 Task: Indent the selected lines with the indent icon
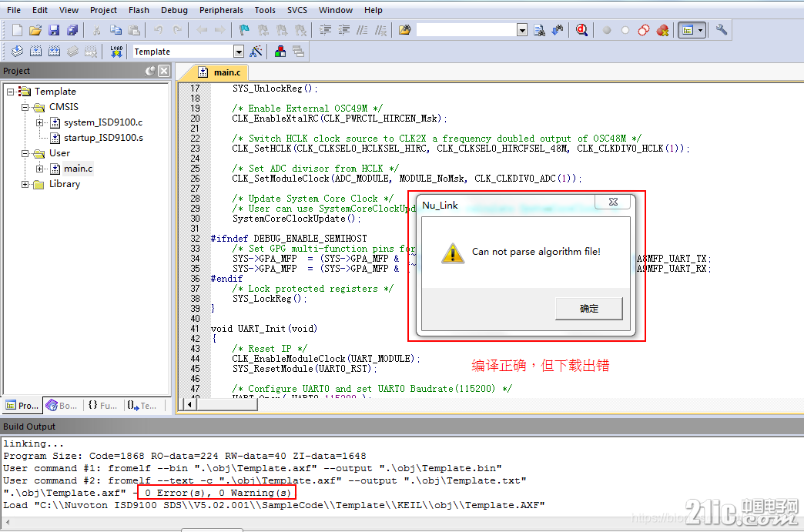click(325, 30)
